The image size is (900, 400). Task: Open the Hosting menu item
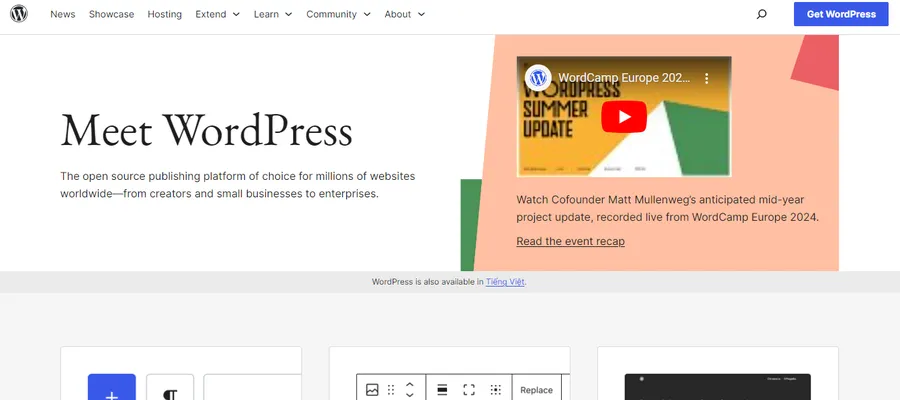165,14
